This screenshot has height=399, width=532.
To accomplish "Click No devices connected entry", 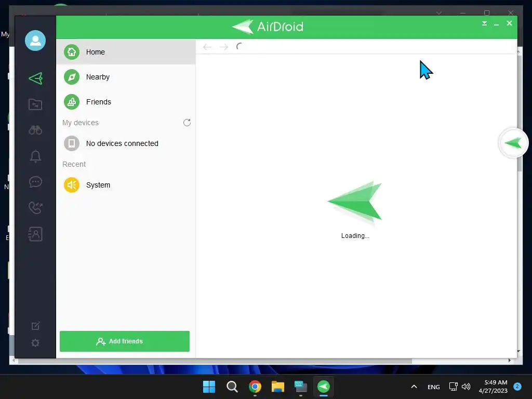I will pyautogui.click(x=126, y=143).
